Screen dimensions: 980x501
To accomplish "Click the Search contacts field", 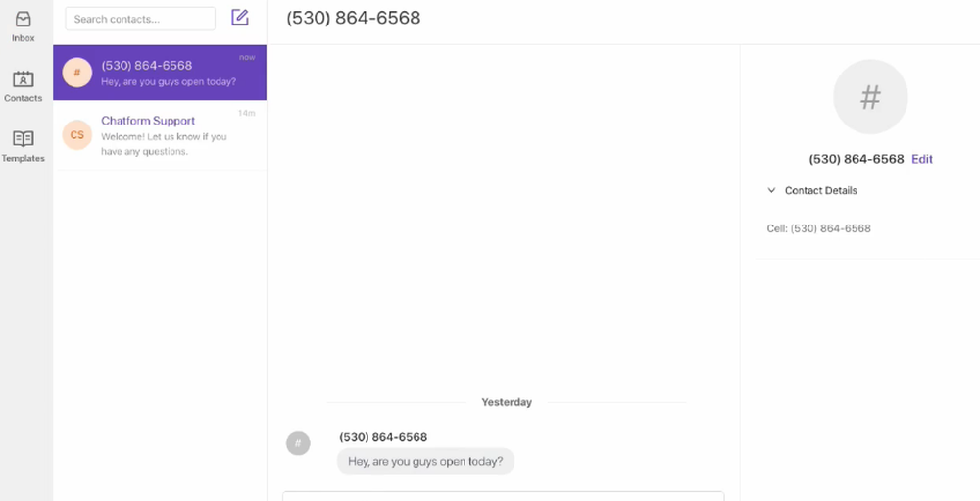I will coord(140,19).
